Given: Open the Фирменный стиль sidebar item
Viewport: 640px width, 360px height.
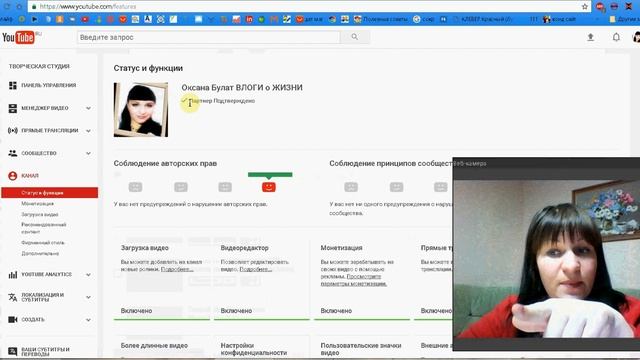Looking at the screenshot, I should [x=43, y=242].
